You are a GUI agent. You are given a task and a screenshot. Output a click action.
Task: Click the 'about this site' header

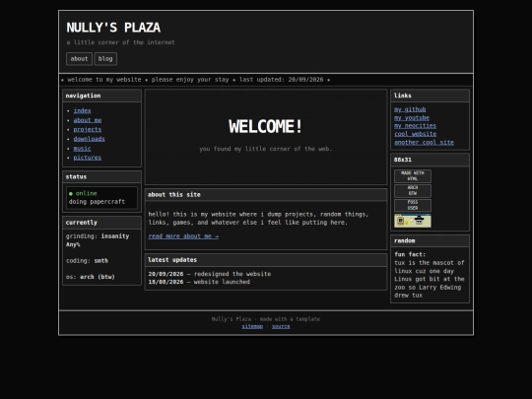pyautogui.click(x=266, y=195)
